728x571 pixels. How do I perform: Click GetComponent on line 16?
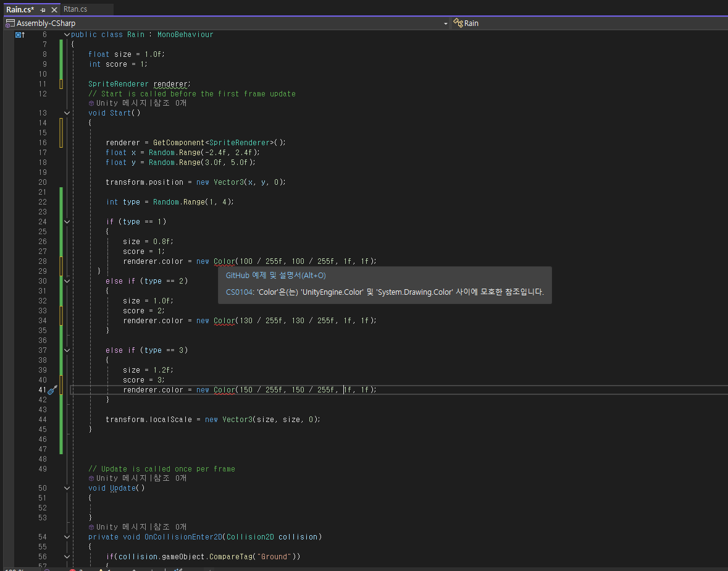[x=178, y=143]
